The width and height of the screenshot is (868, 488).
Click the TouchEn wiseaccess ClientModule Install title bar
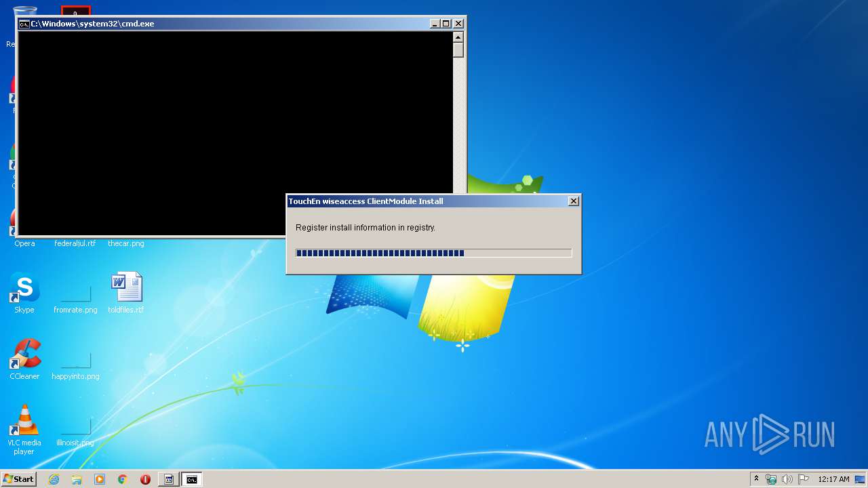tap(427, 201)
